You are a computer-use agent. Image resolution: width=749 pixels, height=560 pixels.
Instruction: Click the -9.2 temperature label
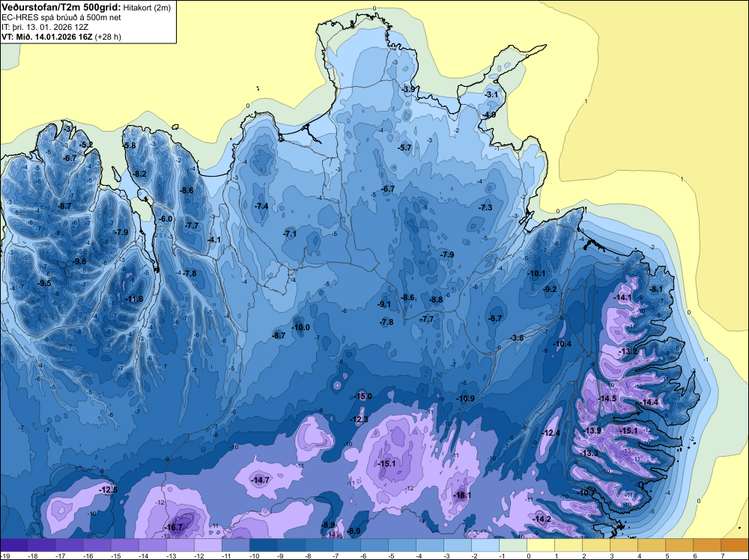coord(550,289)
